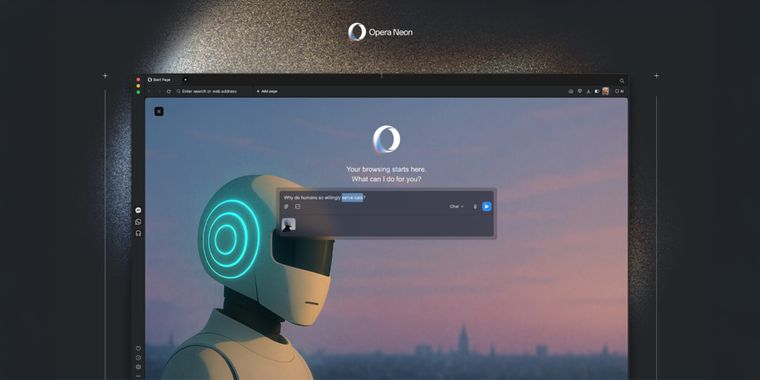Click the shield icon in the toolbar
Screen dimensions: 760x380
click(580, 91)
